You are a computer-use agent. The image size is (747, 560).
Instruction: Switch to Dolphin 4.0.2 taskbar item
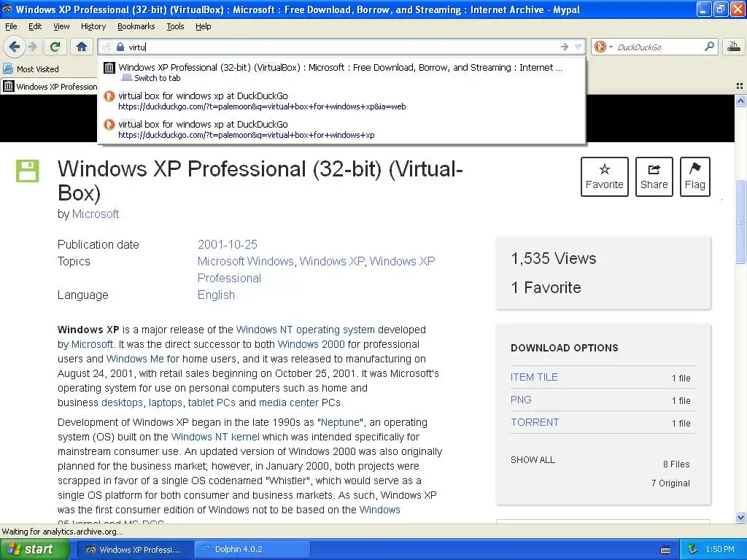[252, 550]
